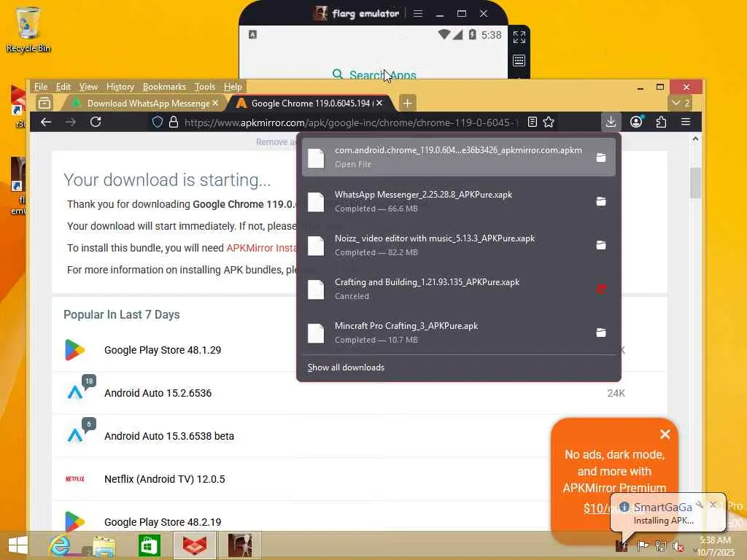Show folder for com.android.chrome apkm download
Viewport: 747px width, 560px height.
601,157
